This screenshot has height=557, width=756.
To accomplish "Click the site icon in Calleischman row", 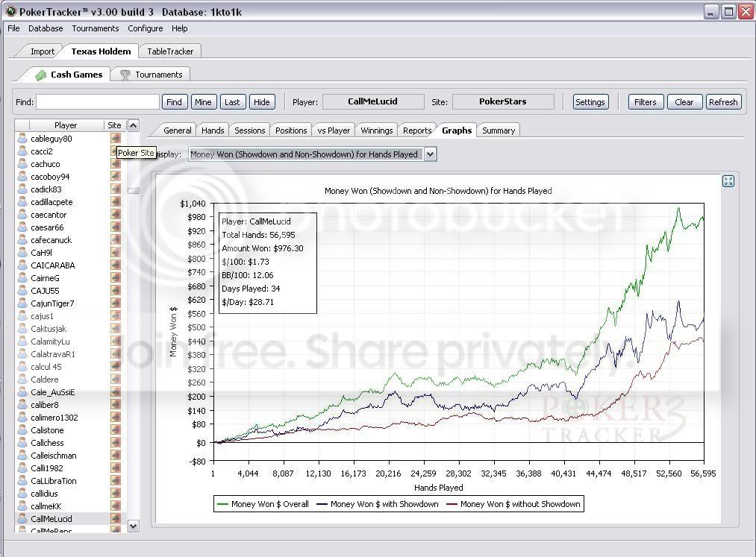I will click(x=115, y=456).
